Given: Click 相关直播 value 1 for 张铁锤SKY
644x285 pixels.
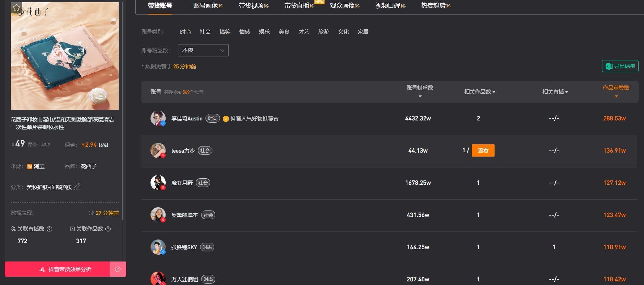Looking at the screenshot, I should [x=554, y=247].
